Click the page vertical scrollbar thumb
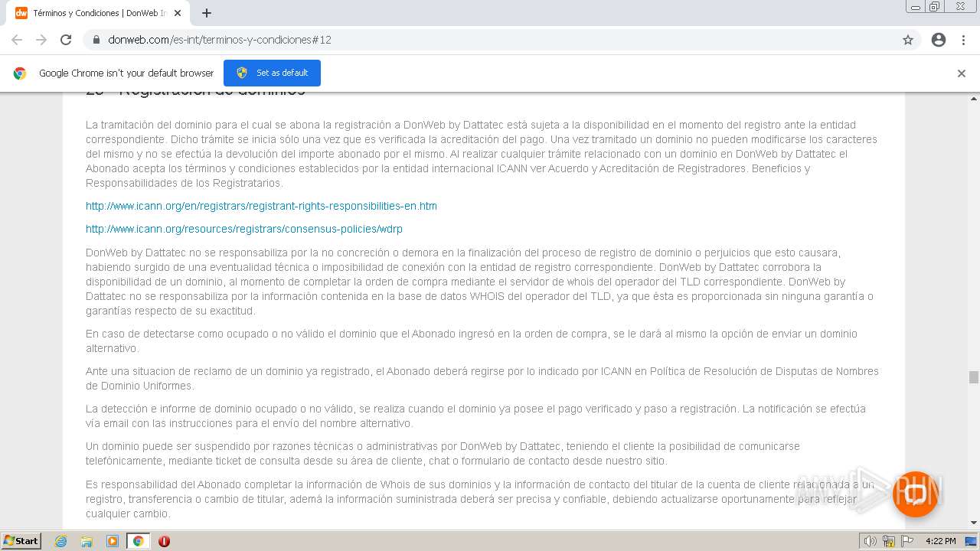 (974, 377)
